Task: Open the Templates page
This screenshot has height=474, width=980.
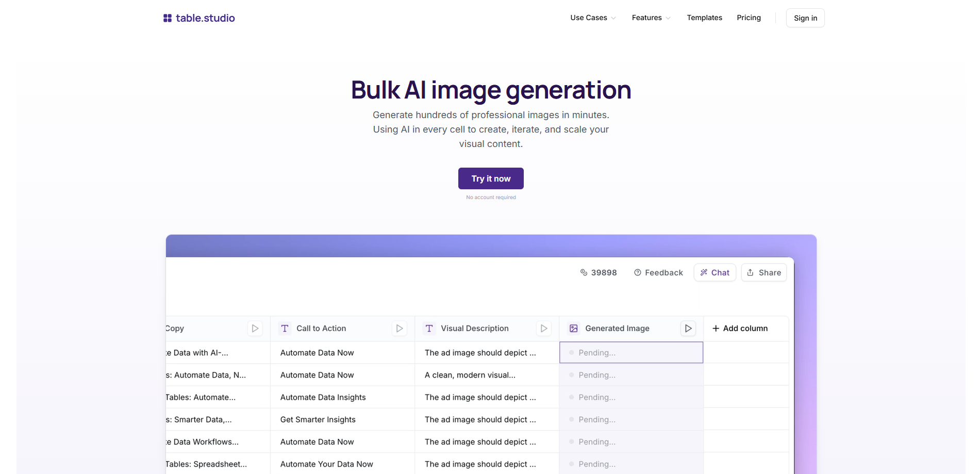Action: click(x=704, y=18)
